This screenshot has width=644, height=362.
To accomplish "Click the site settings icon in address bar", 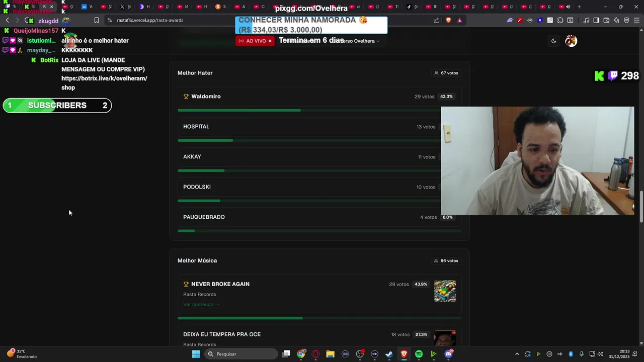I will pyautogui.click(x=110, y=20).
